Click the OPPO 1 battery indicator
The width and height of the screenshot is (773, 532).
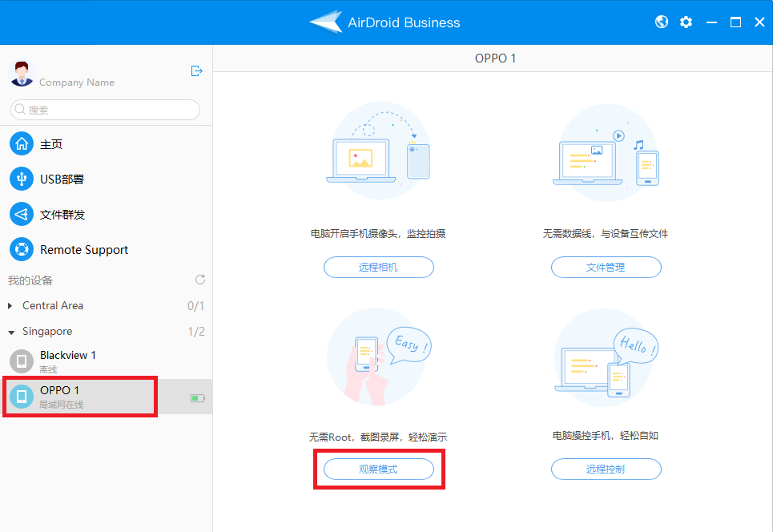[198, 398]
